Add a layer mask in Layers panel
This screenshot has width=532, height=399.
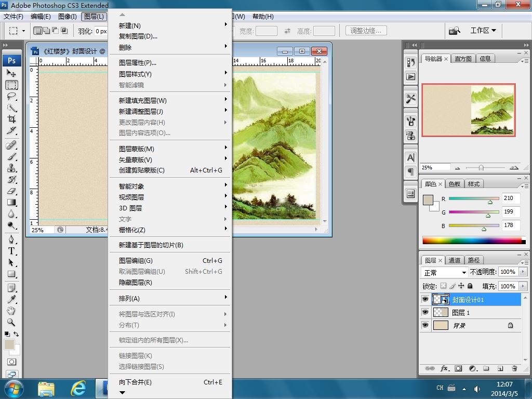coord(458,368)
